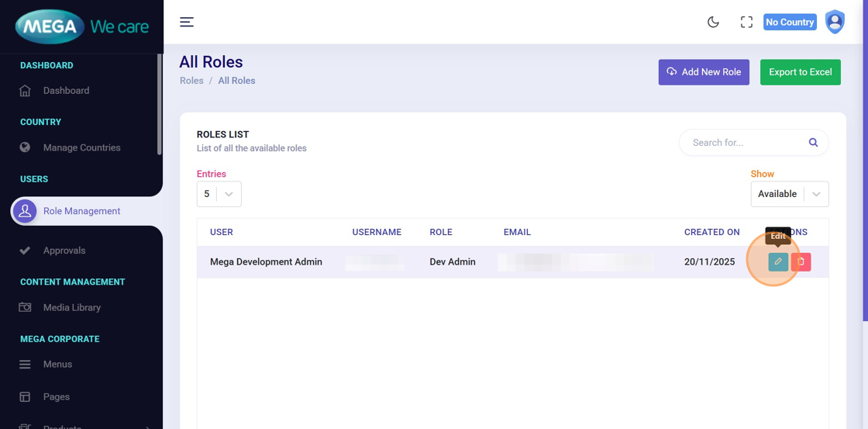Delete the Mega Development Admin role
The image size is (868, 429).
801,262
